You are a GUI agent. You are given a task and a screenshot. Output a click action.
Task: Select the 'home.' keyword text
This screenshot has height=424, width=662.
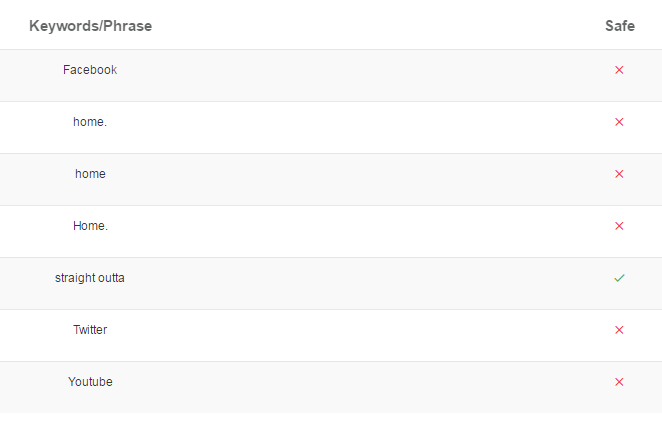pos(90,122)
